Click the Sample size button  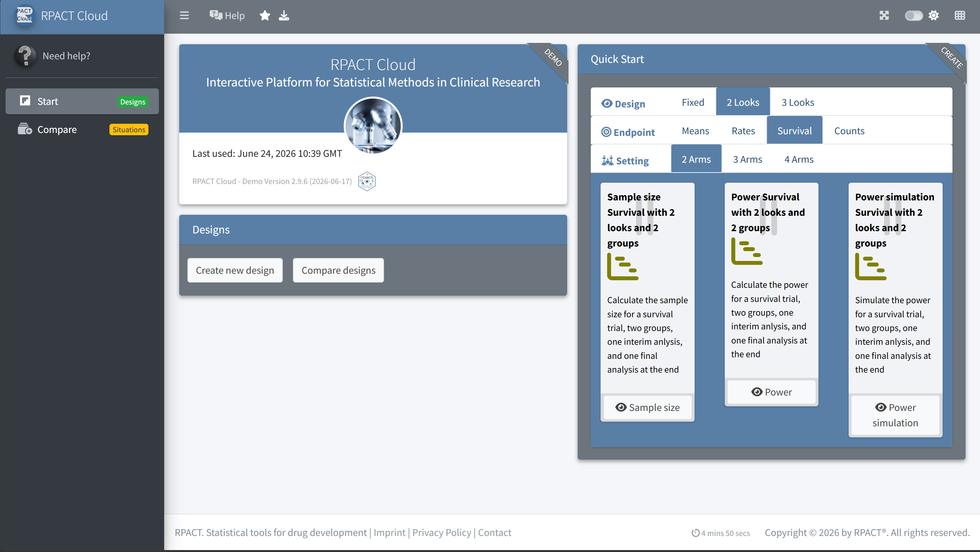pos(647,408)
